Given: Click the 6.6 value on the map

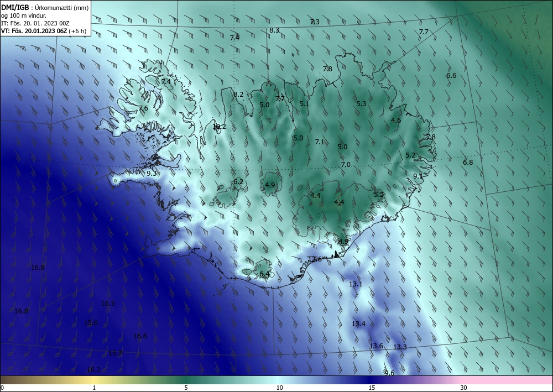Looking at the screenshot, I should tap(451, 75).
